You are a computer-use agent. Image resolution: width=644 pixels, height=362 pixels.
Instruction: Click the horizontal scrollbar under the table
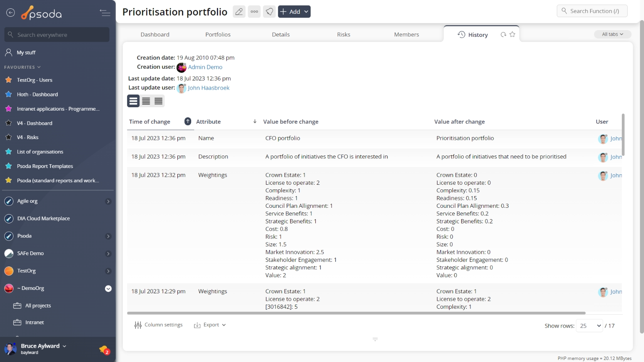(356, 313)
